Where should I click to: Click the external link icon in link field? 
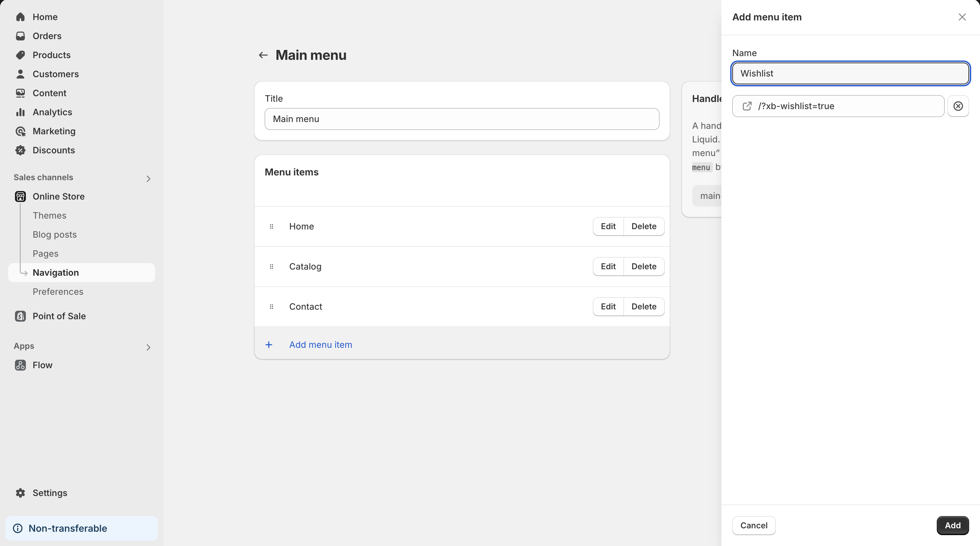tap(747, 106)
